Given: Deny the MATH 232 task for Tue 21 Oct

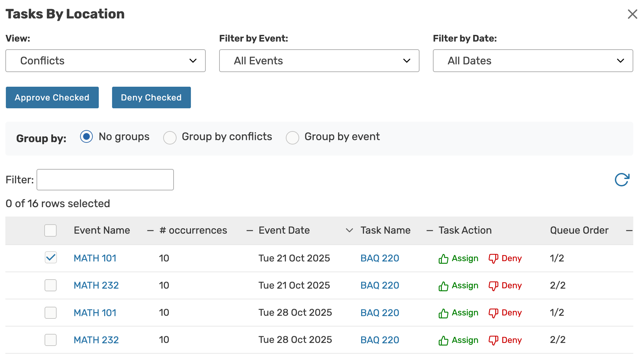Looking at the screenshot, I should coord(505,285).
